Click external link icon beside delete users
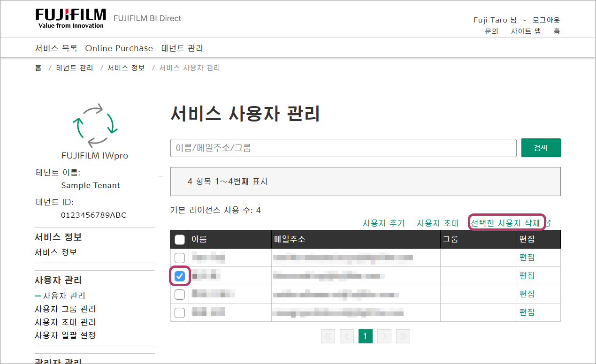The height and width of the screenshot is (364, 596). click(548, 223)
